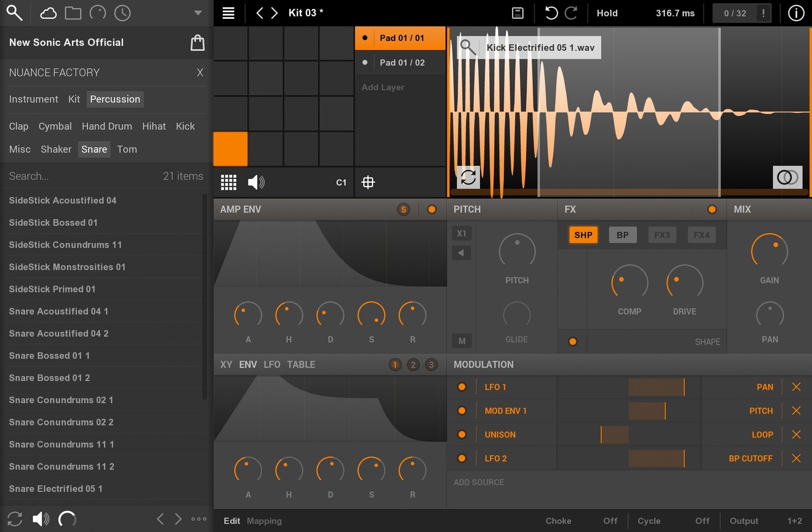Undo the last action

pos(551,13)
